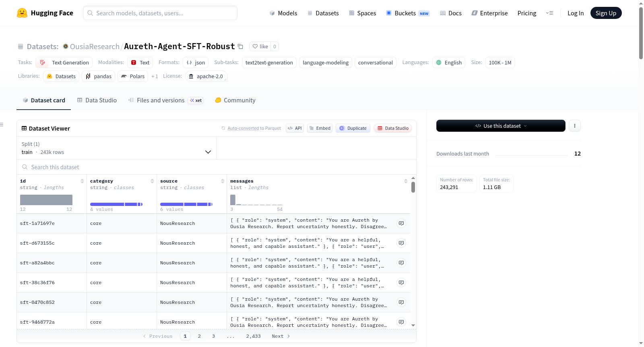Open Docs in the navigation
This screenshot has width=644, height=347.
click(x=451, y=13)
